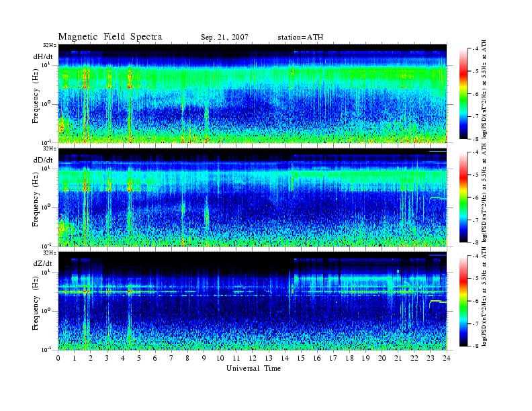Click the color scale bar beside dZ/dt panel
This screenshot has width=532, height=411.
(463, 301)
